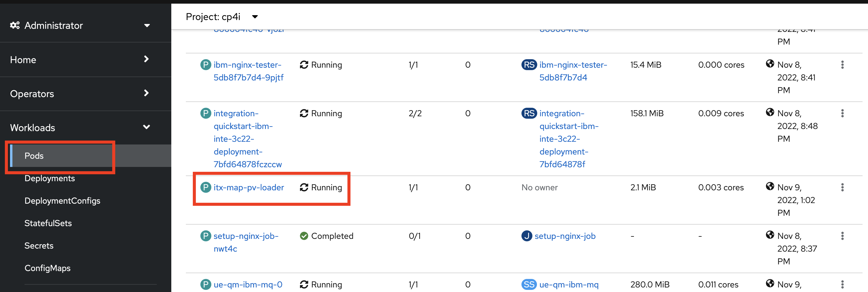Click the Administrator gears icon

[15, 25]
